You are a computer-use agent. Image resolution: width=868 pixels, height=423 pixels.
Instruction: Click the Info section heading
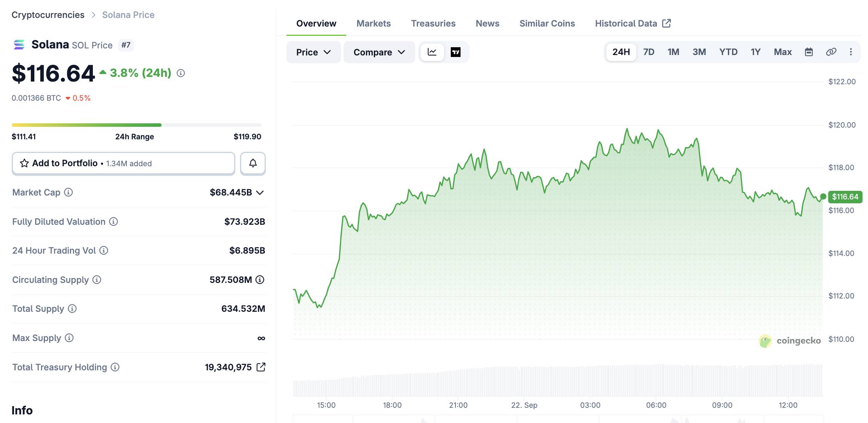pyautogui.click(x=22, y=411)
